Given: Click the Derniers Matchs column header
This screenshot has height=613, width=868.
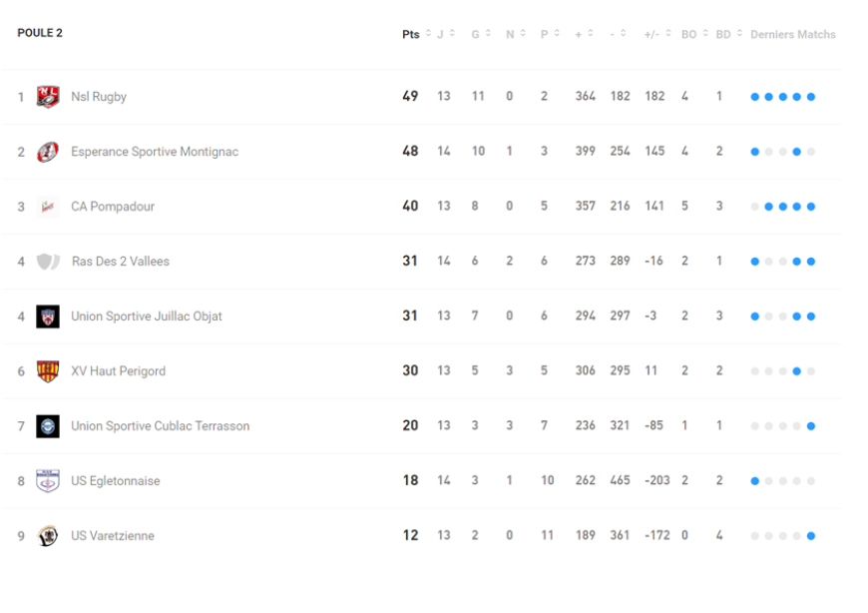Looking at the screenshot, I should pyautogui.click(x=793, y=34).
